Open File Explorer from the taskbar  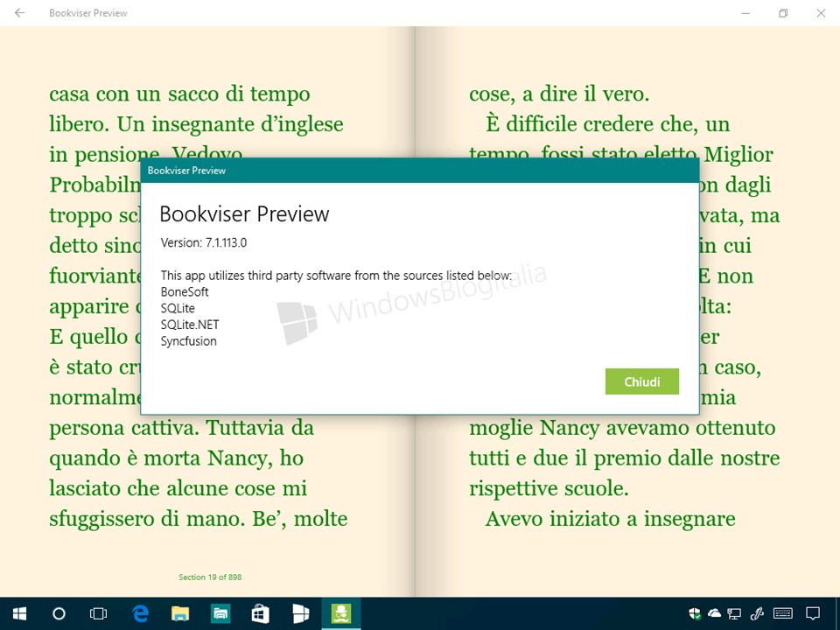point(180,613)
